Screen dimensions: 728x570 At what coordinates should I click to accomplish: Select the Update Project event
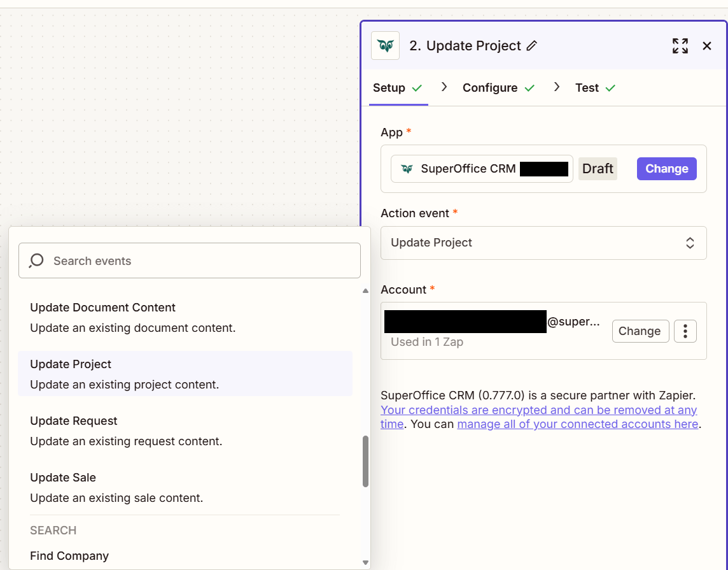point(185,374)
